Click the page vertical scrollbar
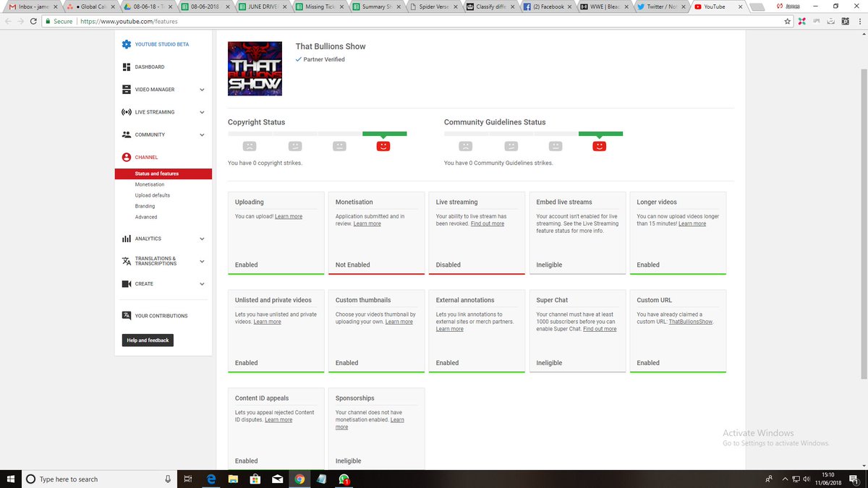868x488 pixels. coord(863,224)
